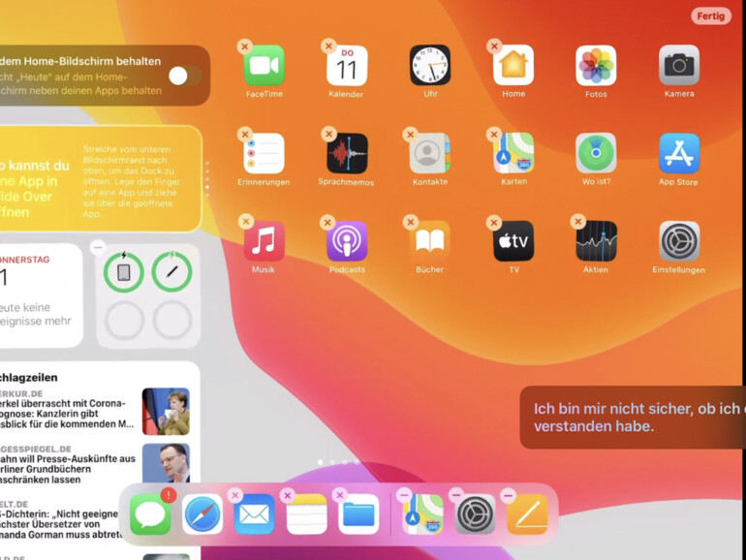The image size is (746, 560).
Task: Launch the Kamera app icon
Action: coord(679,65)
